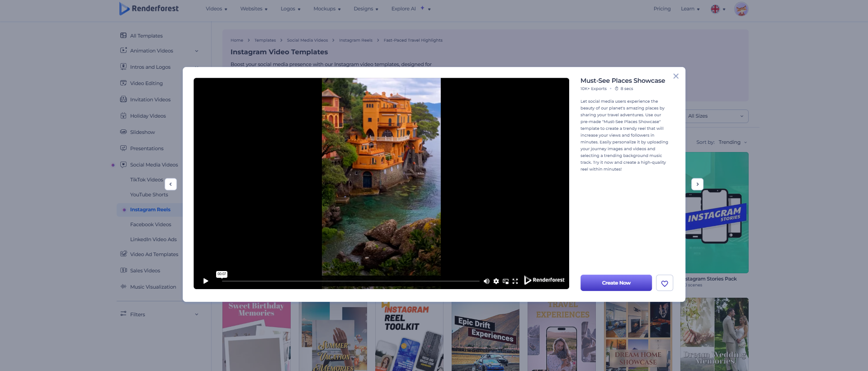Click the Create Now button
This screenshot has height=371, width=868.
coord(616,283)
